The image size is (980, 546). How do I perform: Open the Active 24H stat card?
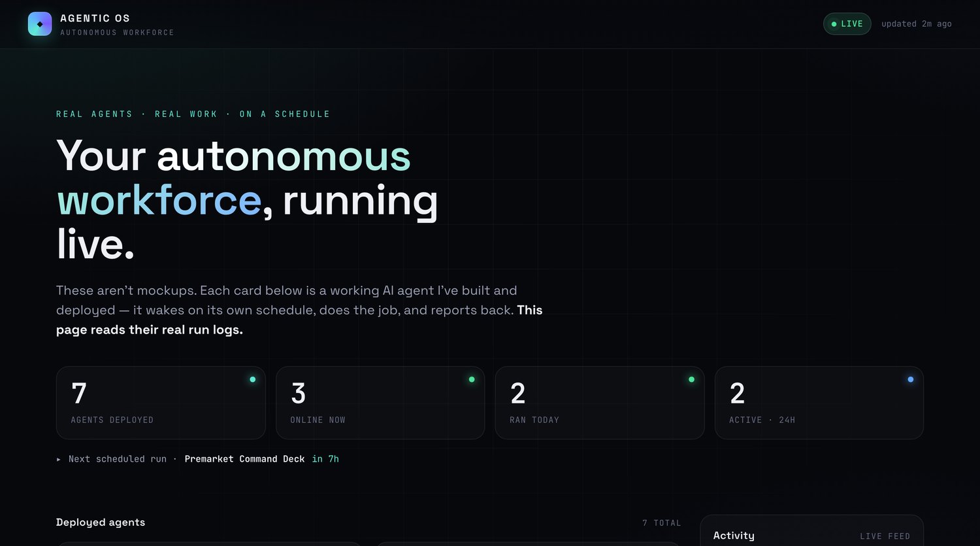pyautogui.click(x=819, y=403)
